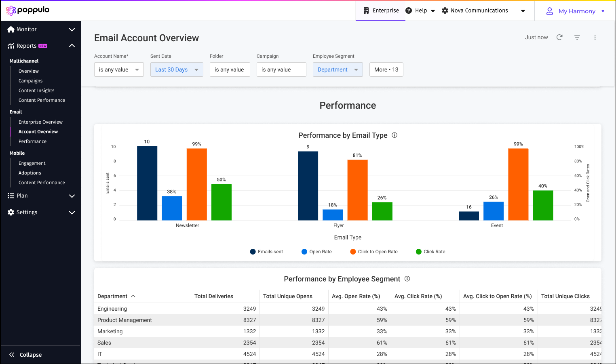Click info icon beside Performance by Employee Segment

[x=407, y=279]
